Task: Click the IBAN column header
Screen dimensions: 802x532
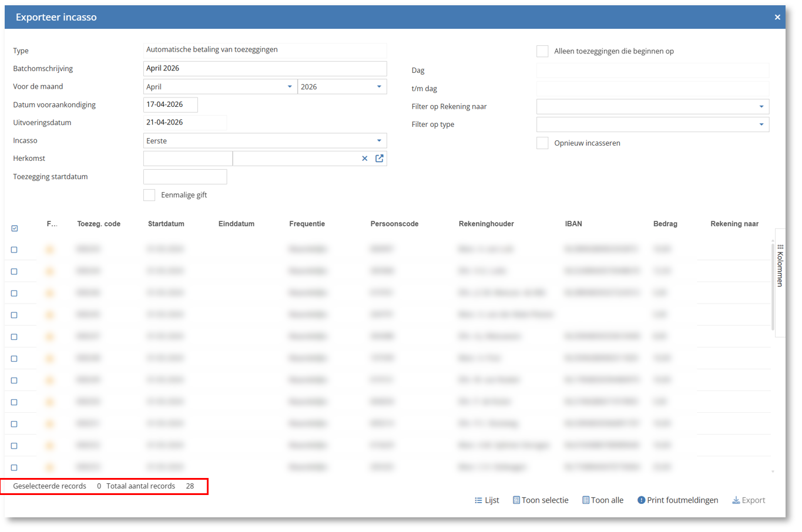Action: (x=573, y=224)
